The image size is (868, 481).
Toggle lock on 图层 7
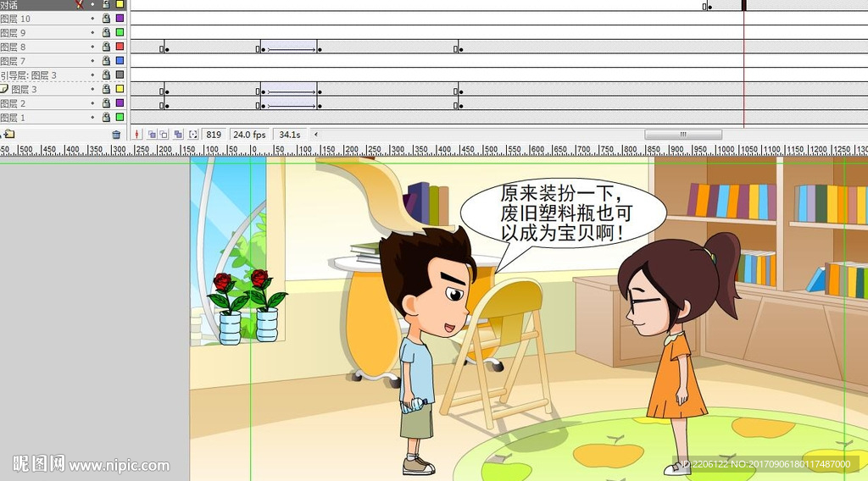click(x=106, y=61)
